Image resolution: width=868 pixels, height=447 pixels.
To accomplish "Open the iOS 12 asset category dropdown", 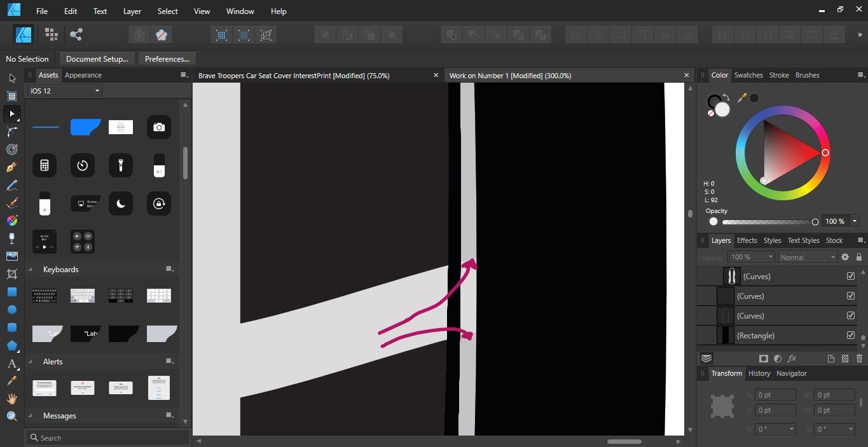I will (x=65, y=91).
